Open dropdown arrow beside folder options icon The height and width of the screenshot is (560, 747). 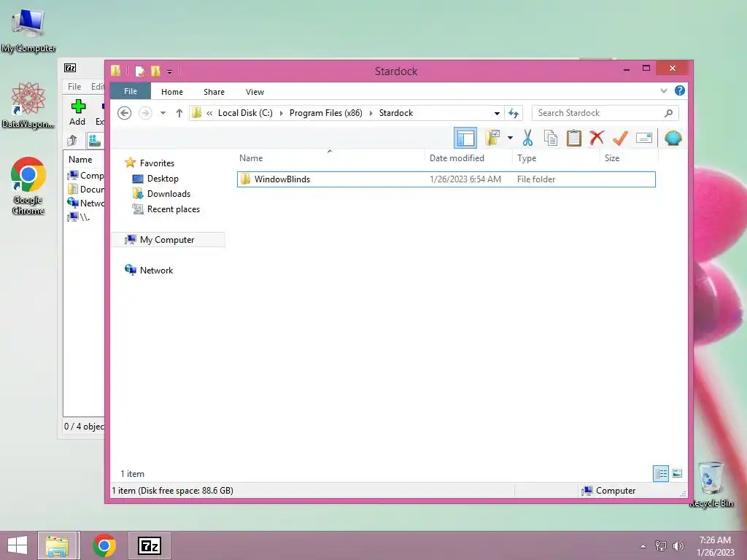click(x=510, y=138)
